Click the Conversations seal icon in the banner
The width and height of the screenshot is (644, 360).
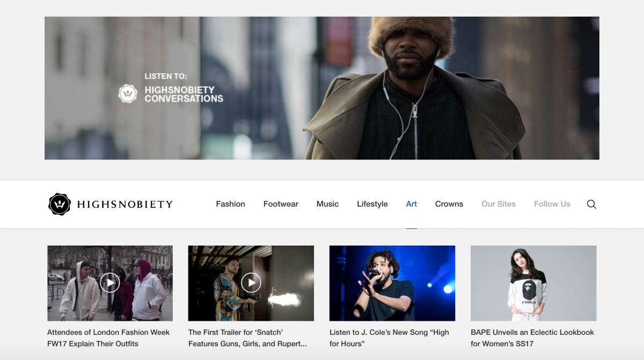[x=128, y=93]
